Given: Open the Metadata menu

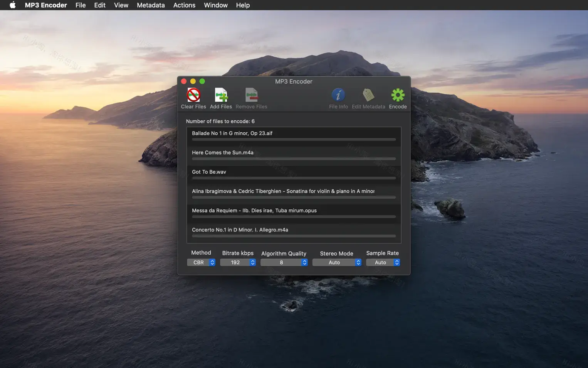Looking at the screenshot, I should pos(151,5).
